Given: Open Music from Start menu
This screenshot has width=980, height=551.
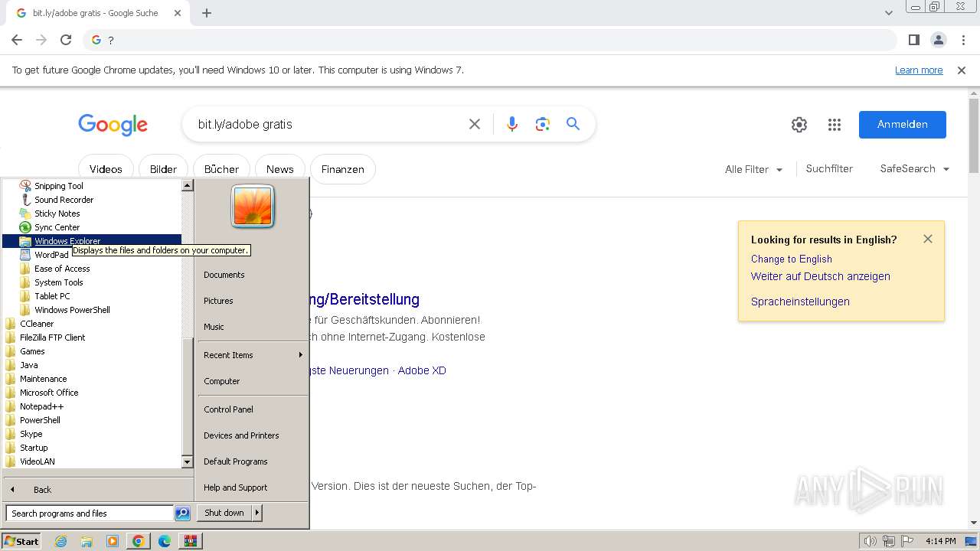Looking at the screenshot, I should pos(214,327).
